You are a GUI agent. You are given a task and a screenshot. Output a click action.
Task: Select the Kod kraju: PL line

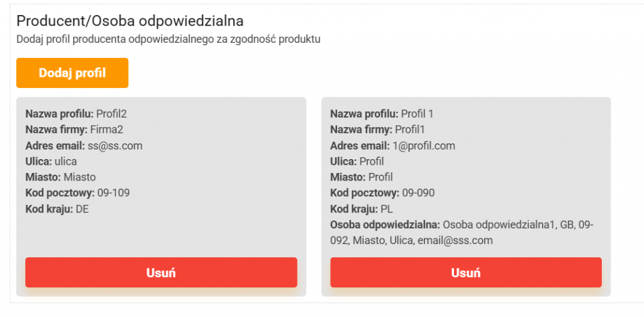(x=362, y=209)
